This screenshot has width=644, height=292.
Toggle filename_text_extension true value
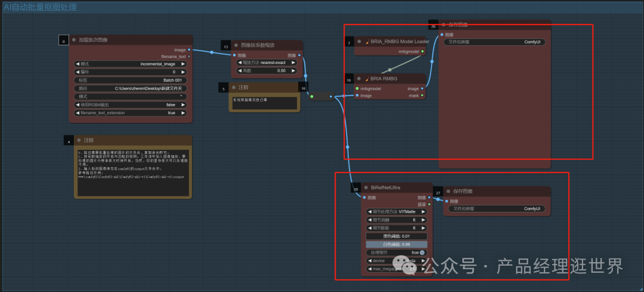[x=130, y=112]
